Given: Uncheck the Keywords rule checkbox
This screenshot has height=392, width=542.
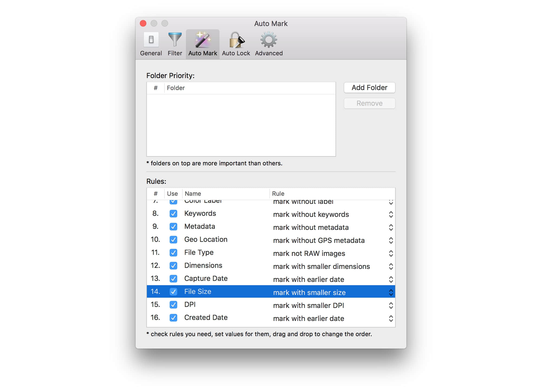Looking at the screenshot, I should coord(173,214).
